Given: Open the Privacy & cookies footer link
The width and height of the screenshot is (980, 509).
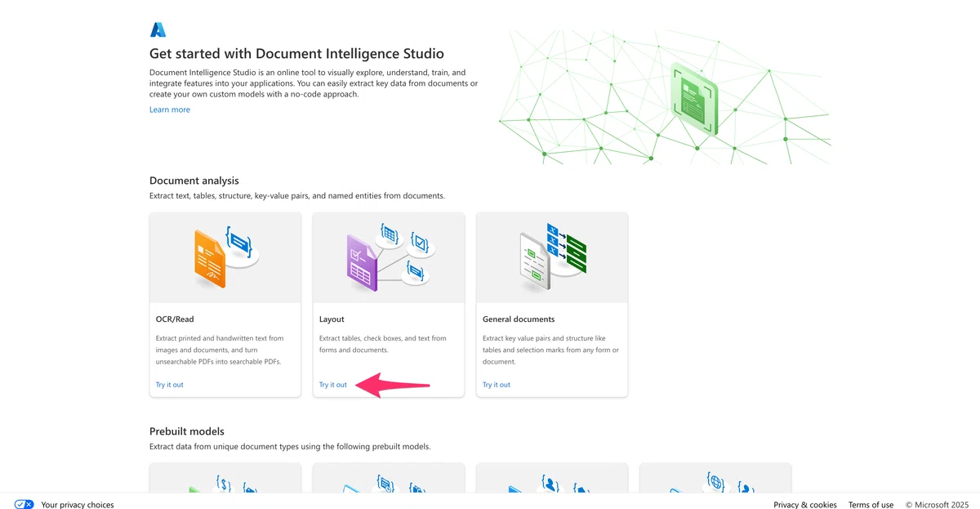Looking at the screenshot, I should pos(805,505).
